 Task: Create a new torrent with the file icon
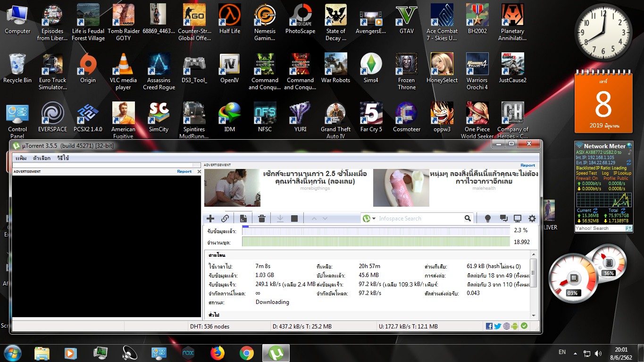click(243, 219)
